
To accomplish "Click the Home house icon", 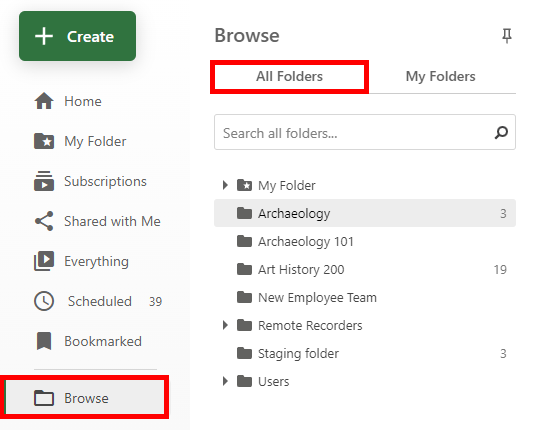I will click(x=44, y=101).
